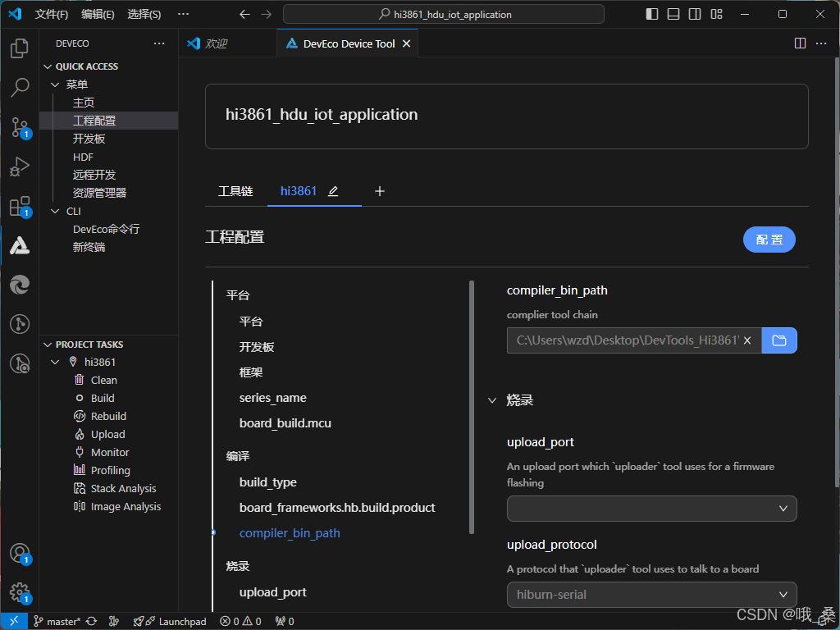The width and height of the screenshot is (840, 630).
Task: Run the Rebuild project task
Action: point(108,416)
